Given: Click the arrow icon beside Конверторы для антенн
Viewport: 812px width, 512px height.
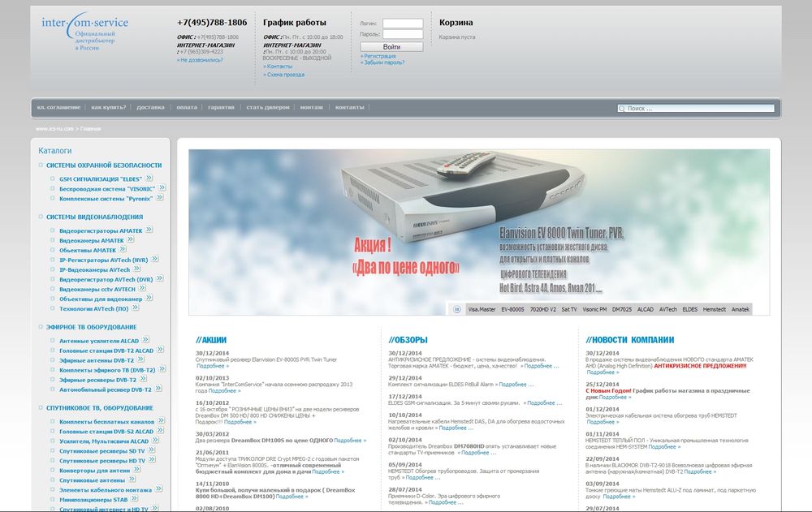Looking at the screenshot, I should click(136, 470).
